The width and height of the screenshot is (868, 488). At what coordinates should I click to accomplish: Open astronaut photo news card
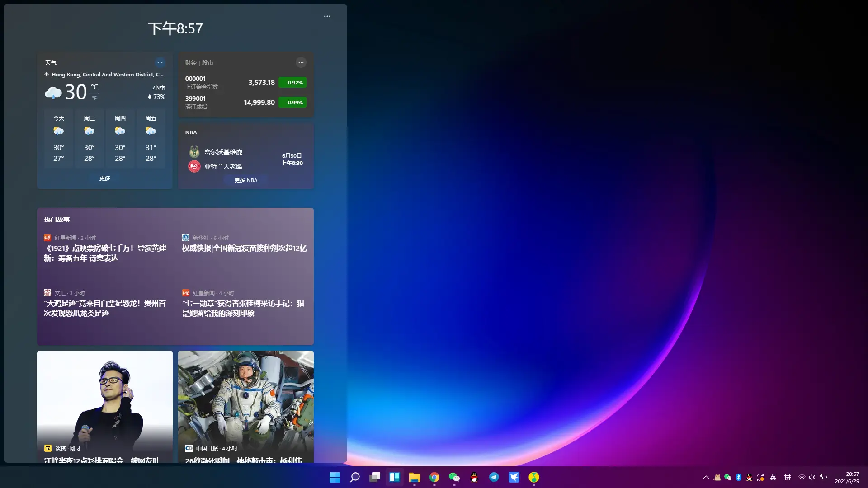[246, 407]
